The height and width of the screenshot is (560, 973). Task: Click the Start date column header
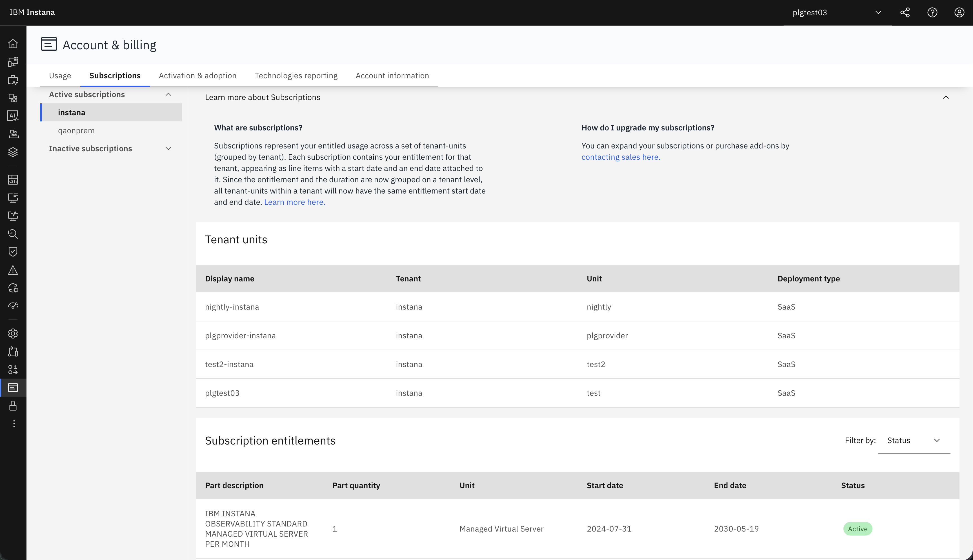tap(605, 486)
